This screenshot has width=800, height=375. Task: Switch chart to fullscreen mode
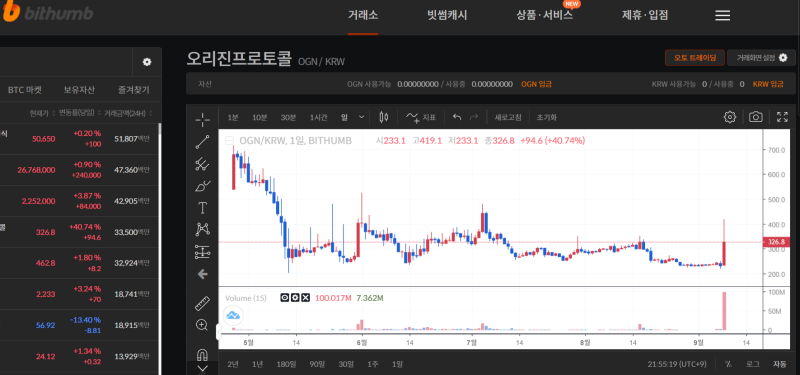tap(782, 117)
